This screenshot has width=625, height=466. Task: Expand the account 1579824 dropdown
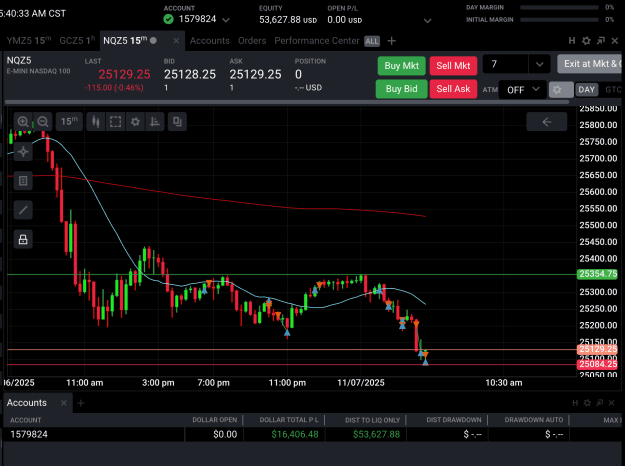tap(226, 20)
